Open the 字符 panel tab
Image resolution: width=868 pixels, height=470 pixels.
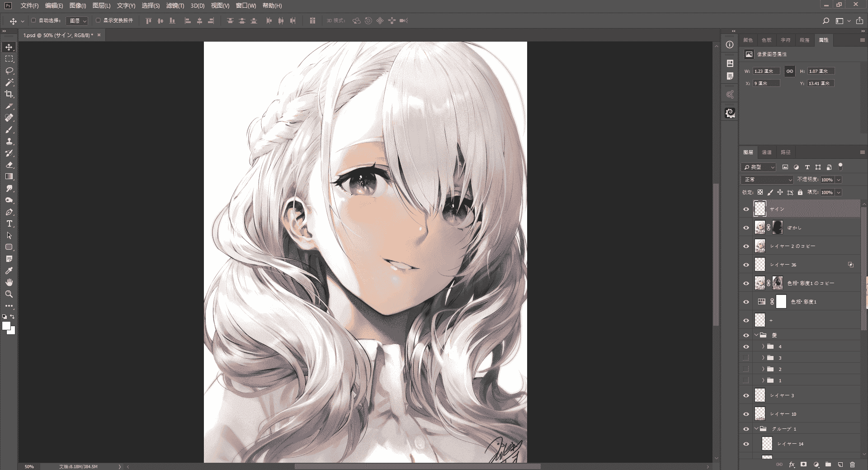tap(786, 40)
